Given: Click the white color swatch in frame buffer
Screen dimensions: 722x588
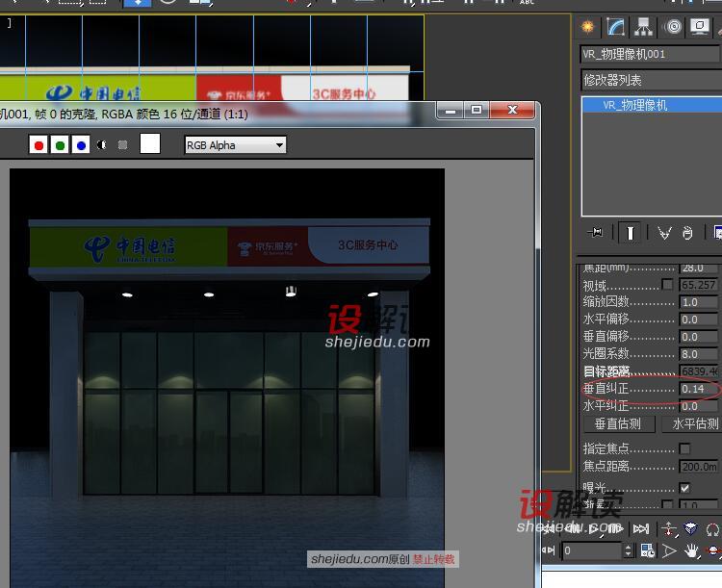Looking at the screenshot, I should [x=150, y=143].
